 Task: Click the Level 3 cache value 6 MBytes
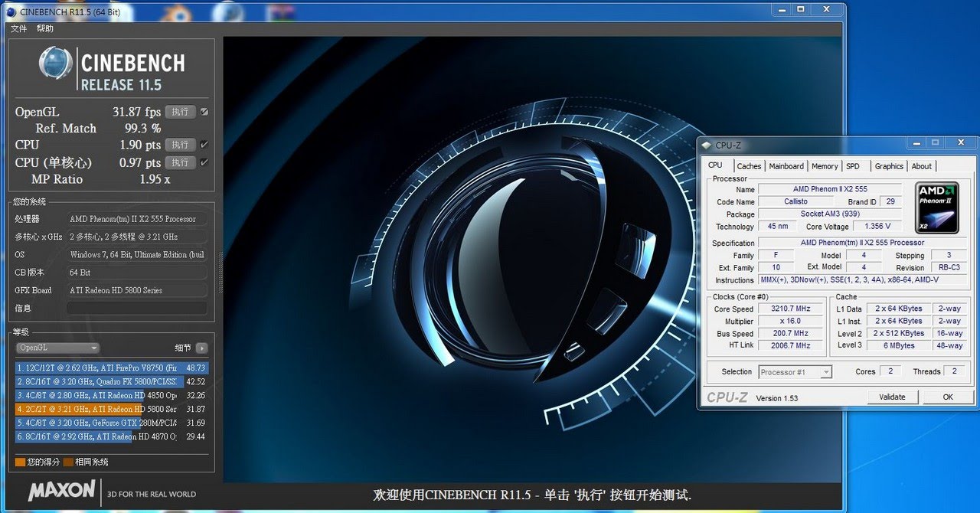click(x=900, y=345)
